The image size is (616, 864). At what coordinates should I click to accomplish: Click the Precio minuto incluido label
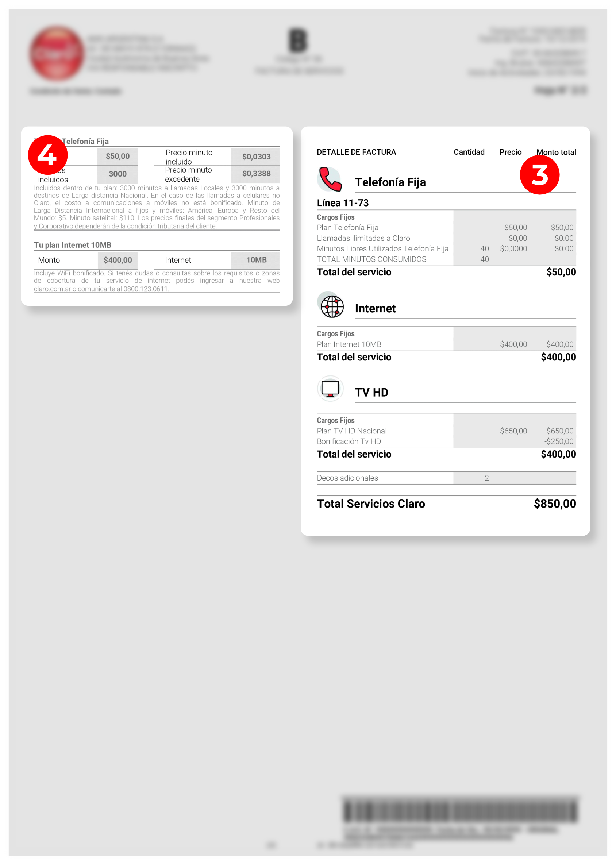coord(189,157)
